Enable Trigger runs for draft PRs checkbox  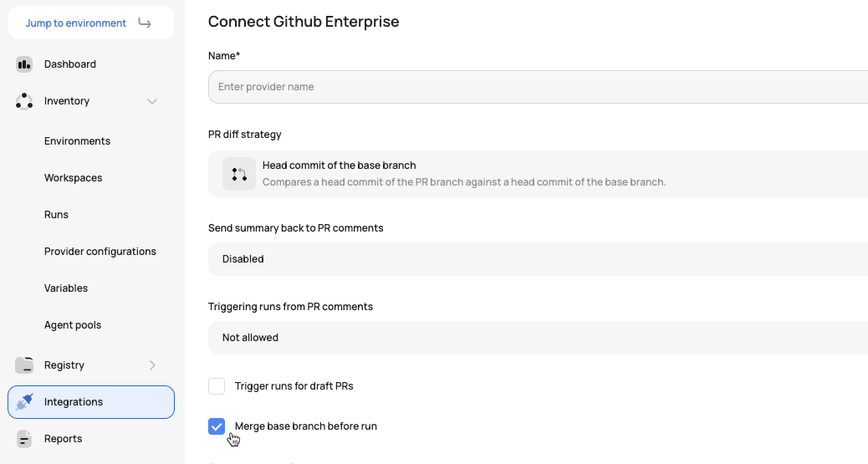[217, 386]
